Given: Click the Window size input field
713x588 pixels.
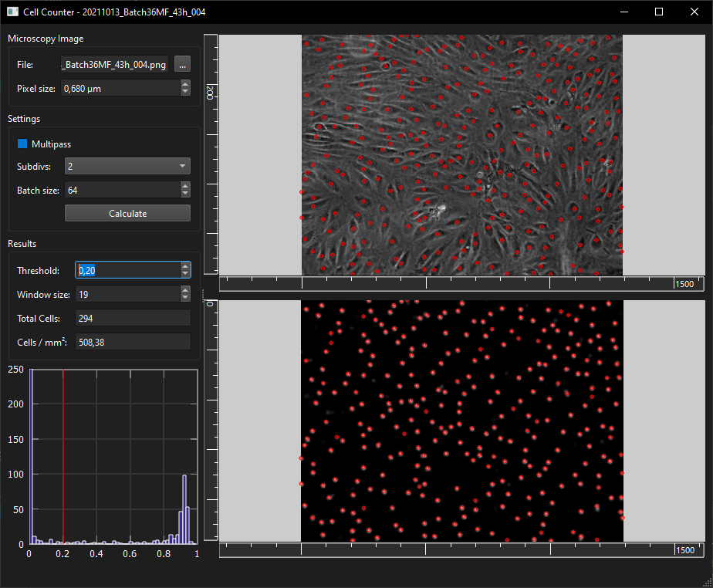Looking at the screenshot, I should pyautogui.click(x=128, y=294).
